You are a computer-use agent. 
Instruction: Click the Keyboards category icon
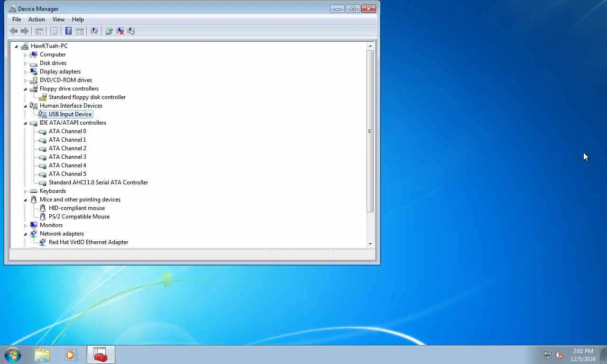(x=33, y=191)
